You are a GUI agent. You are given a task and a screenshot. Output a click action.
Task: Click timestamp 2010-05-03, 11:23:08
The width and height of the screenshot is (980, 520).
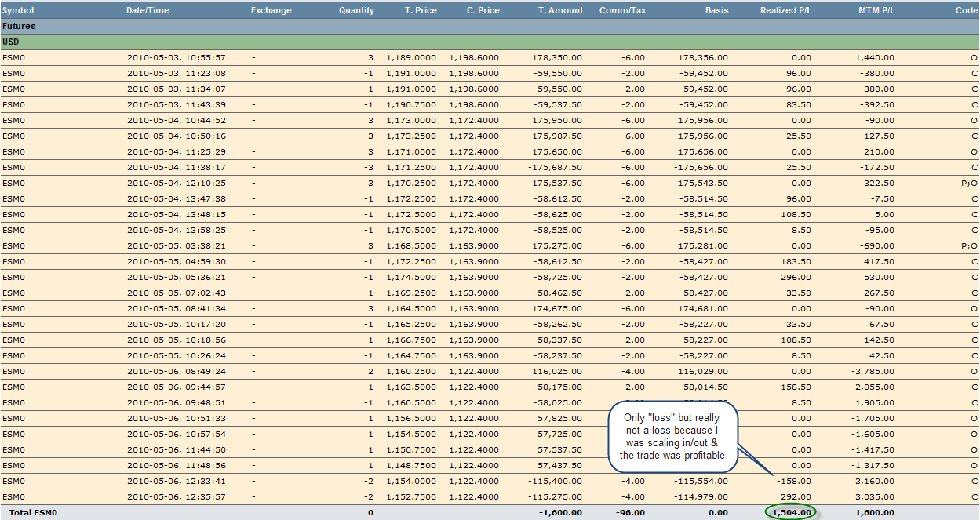(x=177, y=73)
